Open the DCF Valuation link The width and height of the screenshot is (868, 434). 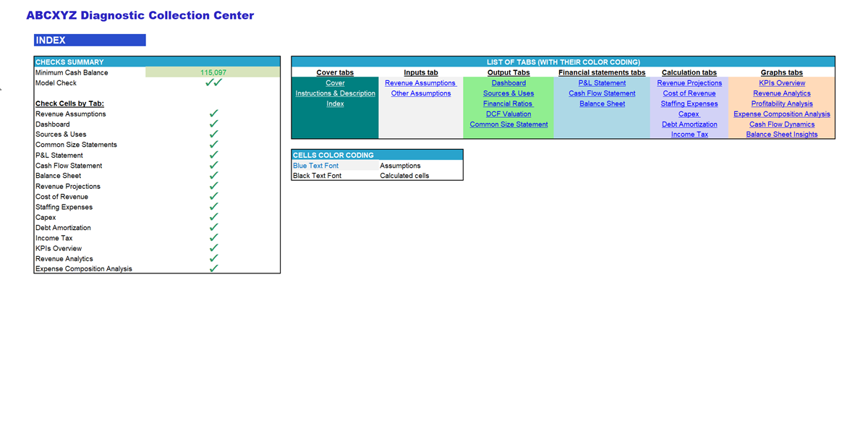[509, 114]
